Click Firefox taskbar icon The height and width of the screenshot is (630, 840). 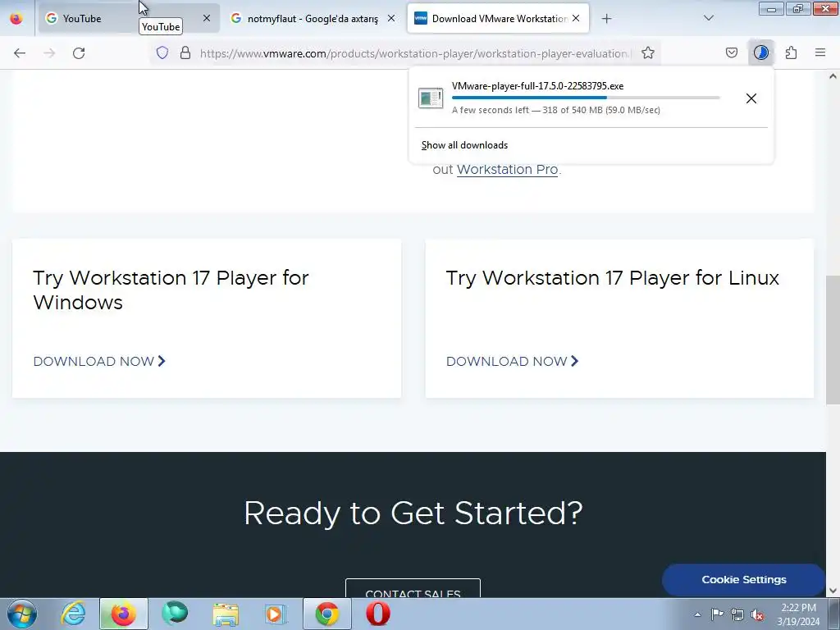coord(123,614)
